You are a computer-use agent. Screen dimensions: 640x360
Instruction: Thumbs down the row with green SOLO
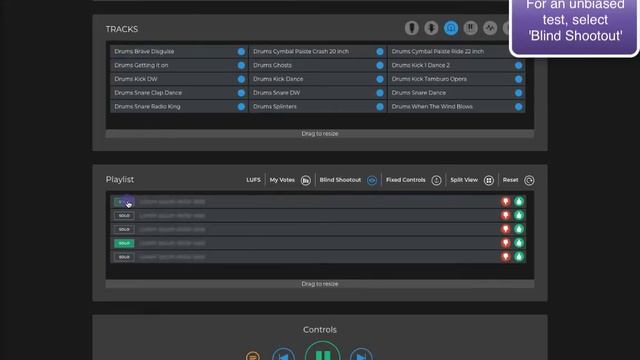(506, 243)
